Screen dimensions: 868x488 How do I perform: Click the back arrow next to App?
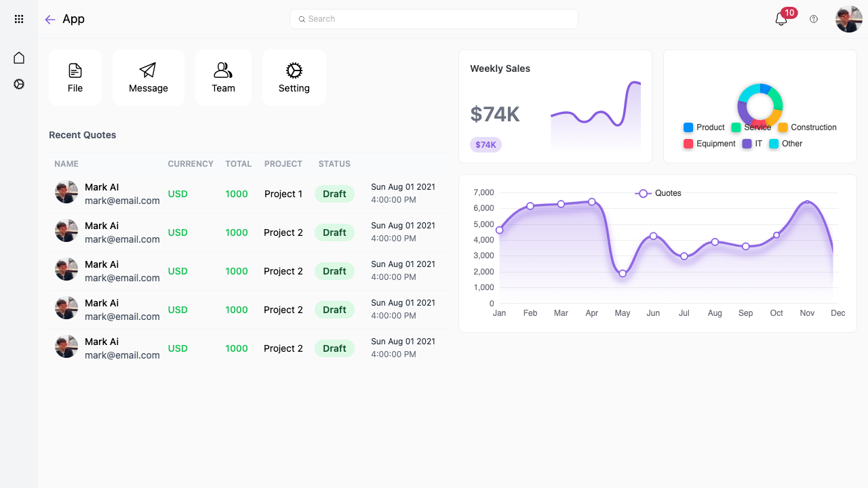coord(50,19)
